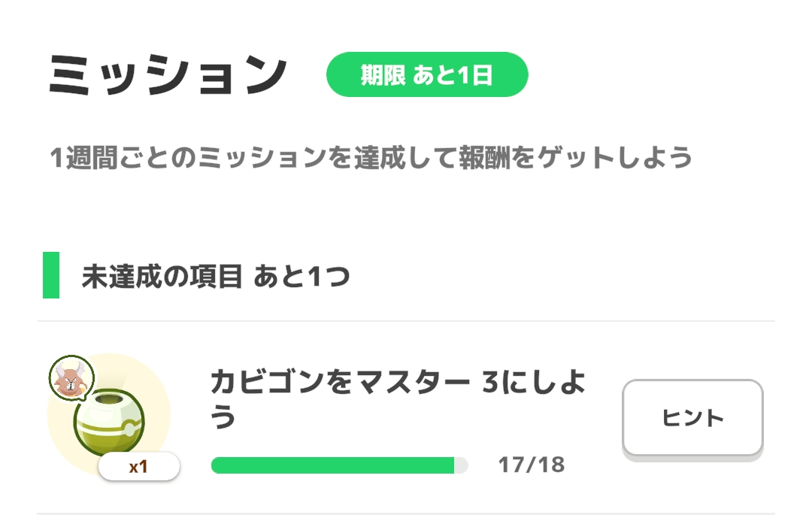Click the あと1日 text in deadline badge
The image size is (812, 530).
[453, 75]
